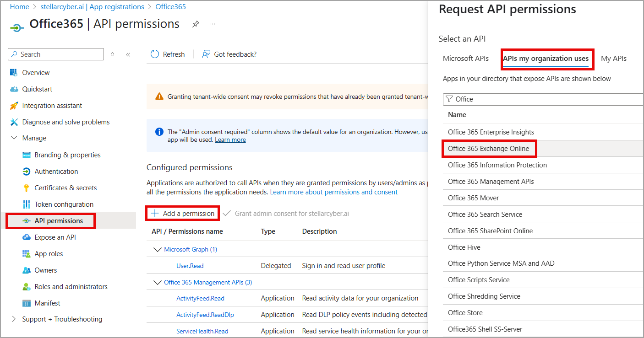Click the User.Read permission link
644x338 pixels.
click(x=190, y=266)
